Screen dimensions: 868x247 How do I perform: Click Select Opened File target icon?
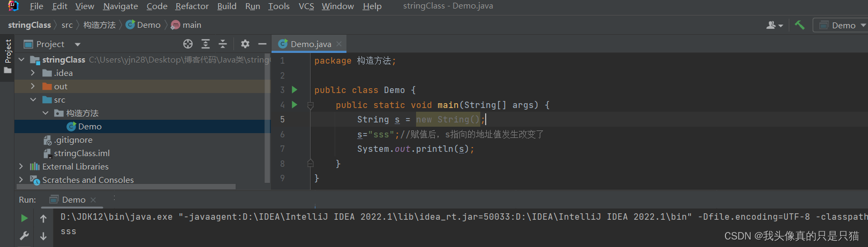188,44
